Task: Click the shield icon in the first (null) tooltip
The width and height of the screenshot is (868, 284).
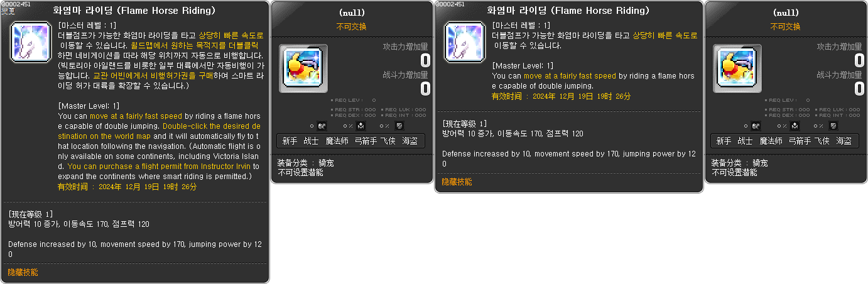Action: [398, 126]
